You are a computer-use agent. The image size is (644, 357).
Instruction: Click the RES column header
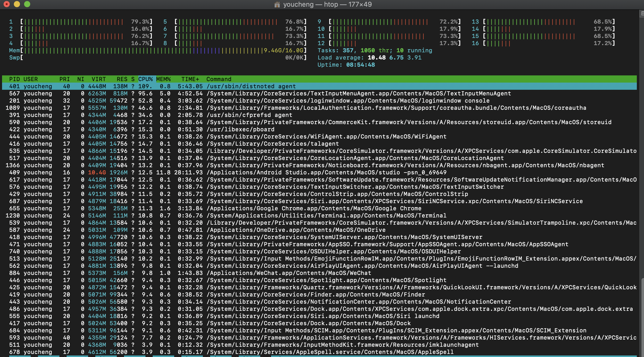point(122,79)
